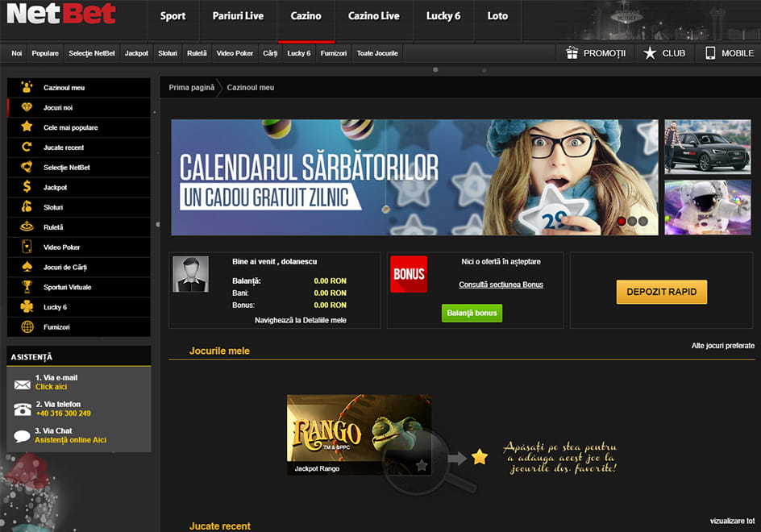Viewport: 761px width, 532px height.
Task: Click the clover icon beside Lucky 6
Action: tap(27, 306)
